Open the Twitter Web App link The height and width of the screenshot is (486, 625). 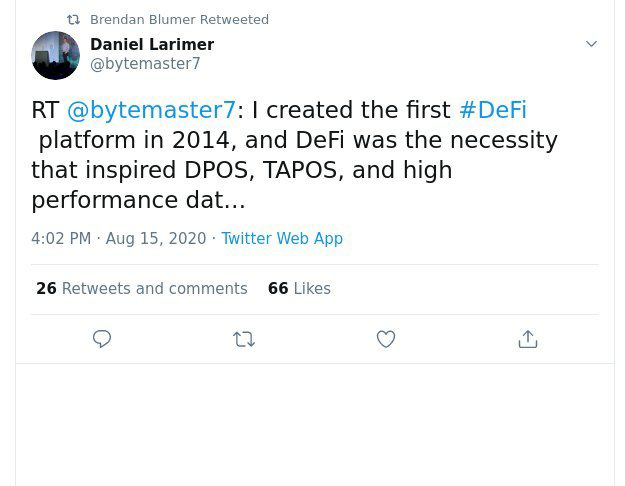coord(282,238)
